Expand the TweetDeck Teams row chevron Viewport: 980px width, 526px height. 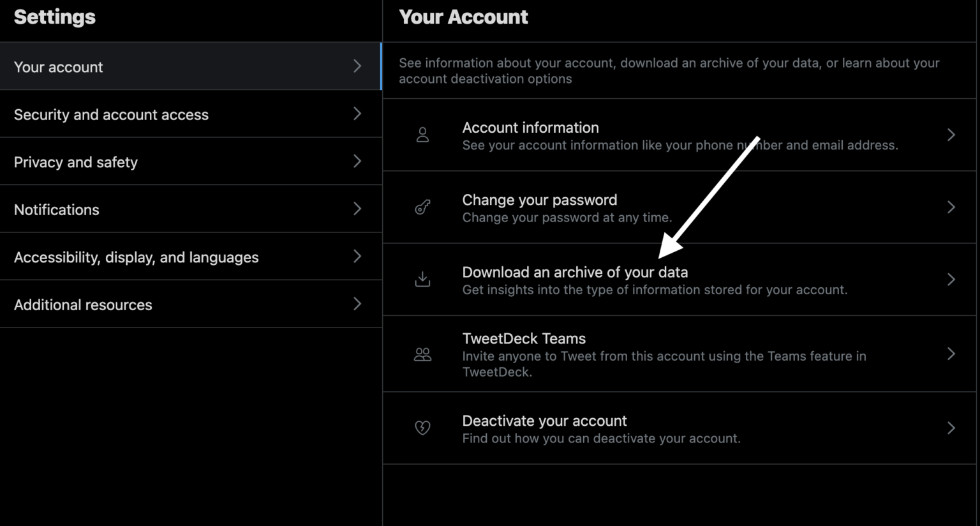[x=951, y=354]
